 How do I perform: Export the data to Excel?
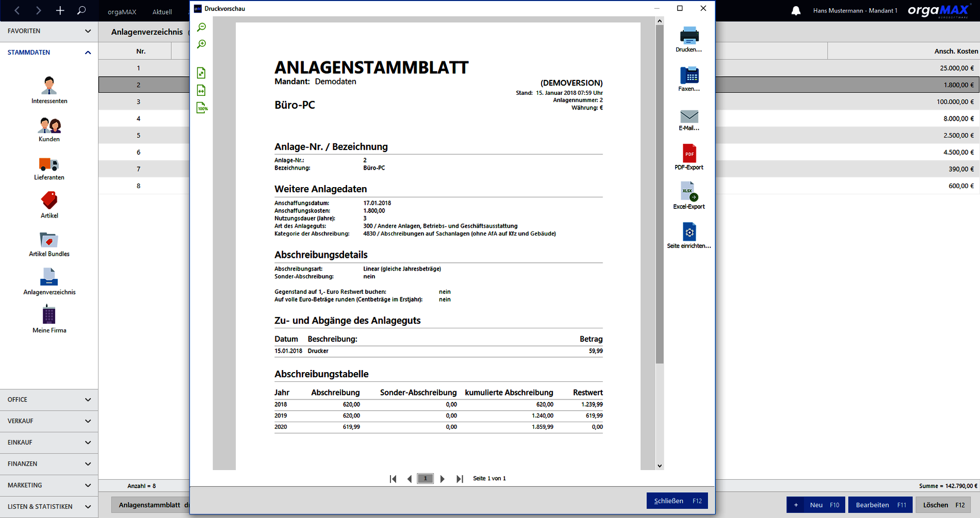coord(689,196)
